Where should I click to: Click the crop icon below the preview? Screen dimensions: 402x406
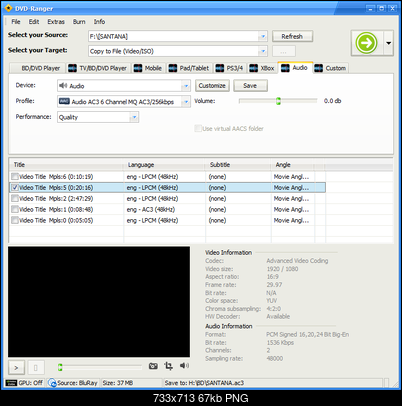pyautogui.click(x=169, y=366)
